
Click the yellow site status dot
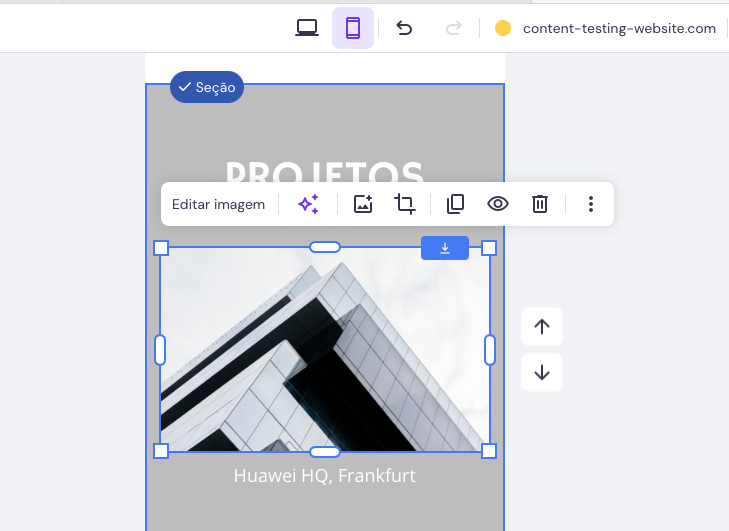[x=503, y=28]
